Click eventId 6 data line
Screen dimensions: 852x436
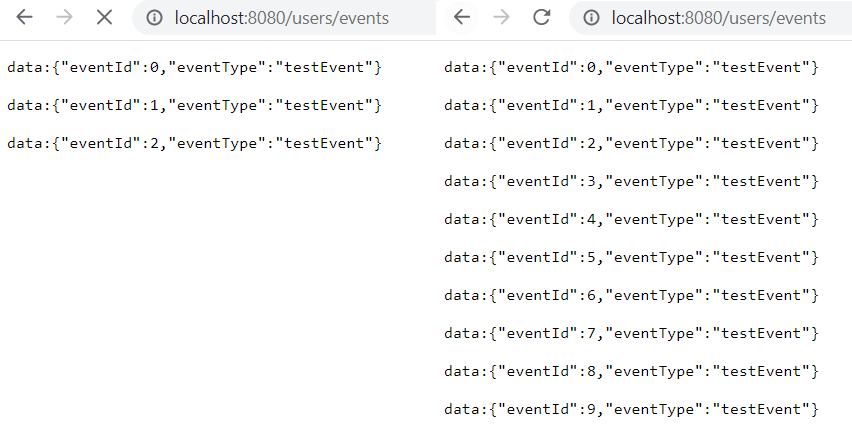631,295
